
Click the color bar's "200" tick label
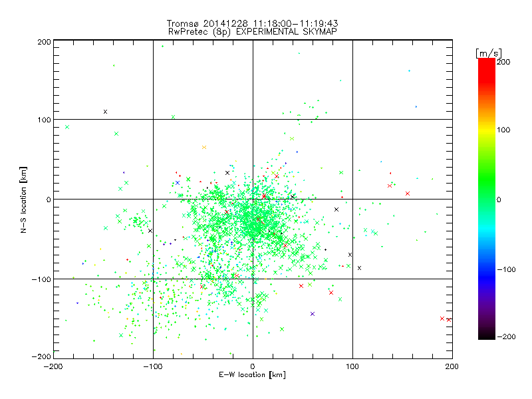pos(503,62)
